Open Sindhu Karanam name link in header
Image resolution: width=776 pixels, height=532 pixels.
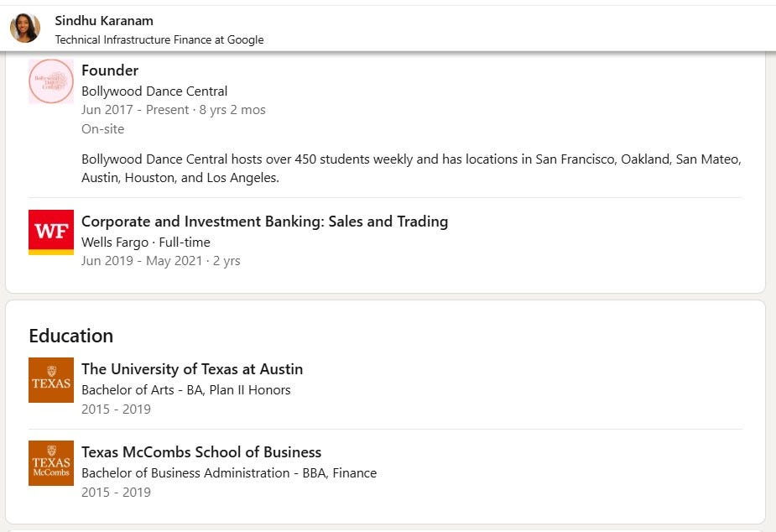(x=104, y=20)
